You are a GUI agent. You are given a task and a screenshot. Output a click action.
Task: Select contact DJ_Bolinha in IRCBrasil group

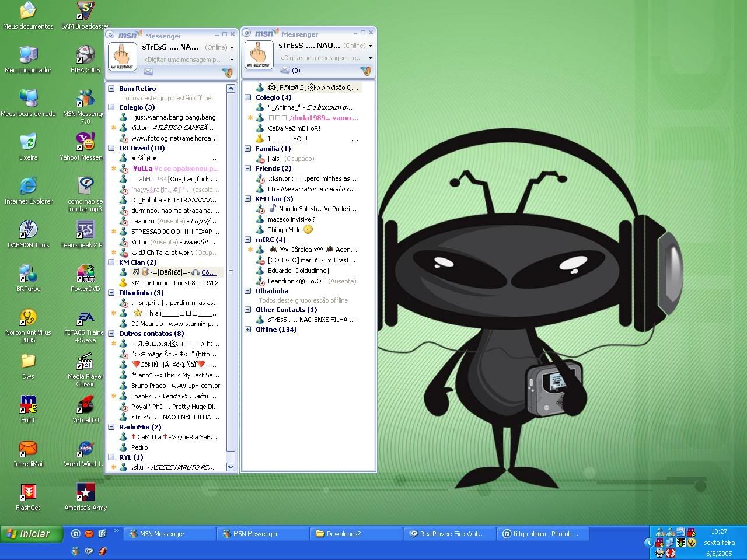pos(169,200)
